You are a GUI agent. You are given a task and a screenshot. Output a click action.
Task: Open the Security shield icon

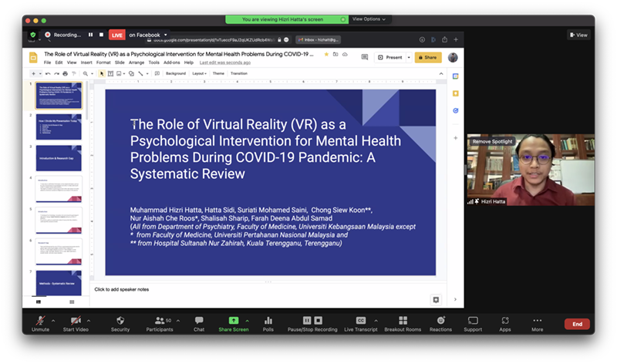click(x=120, y=320)
